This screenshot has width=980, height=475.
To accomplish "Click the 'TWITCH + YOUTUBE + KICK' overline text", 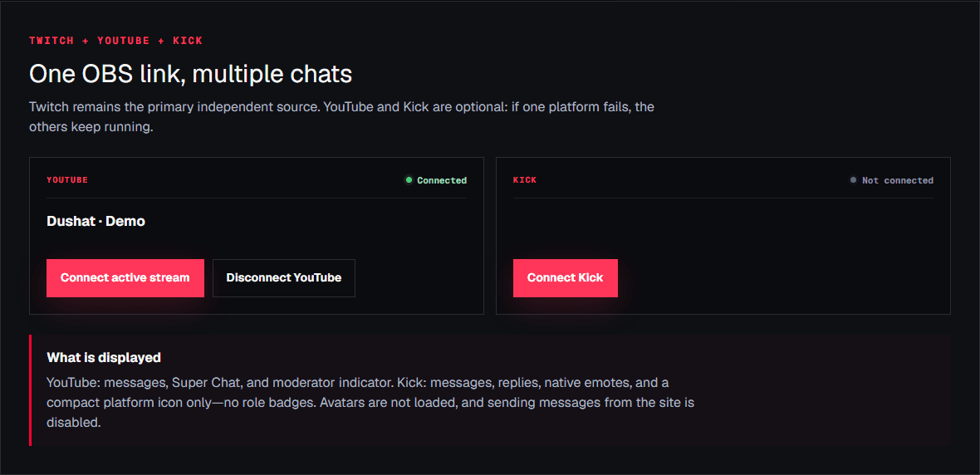I will point(115,41).
